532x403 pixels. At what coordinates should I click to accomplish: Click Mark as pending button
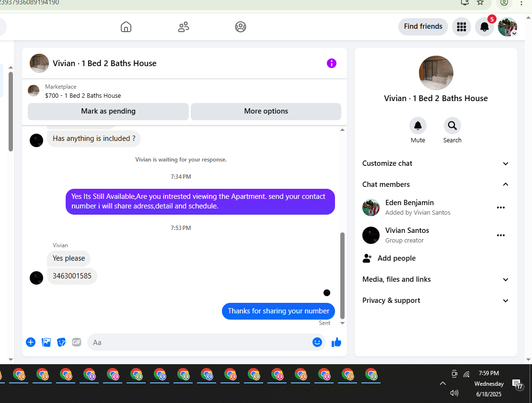[108, 111]
